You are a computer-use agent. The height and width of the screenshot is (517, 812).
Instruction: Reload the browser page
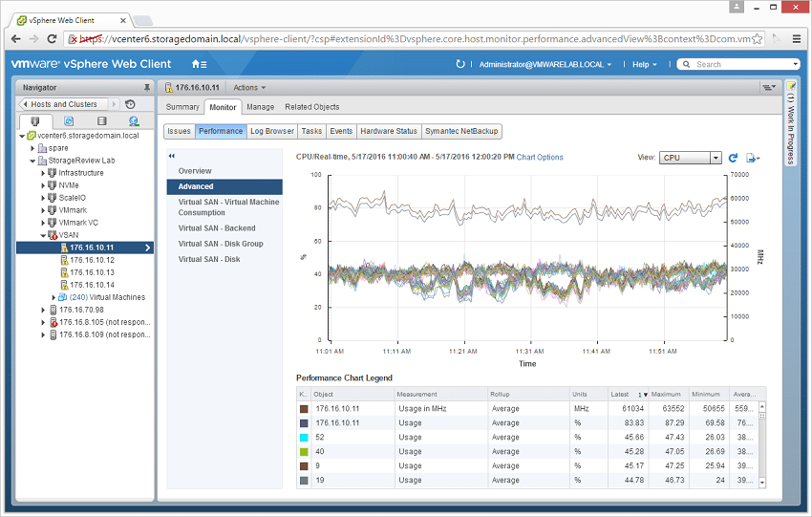click(52, 39)
